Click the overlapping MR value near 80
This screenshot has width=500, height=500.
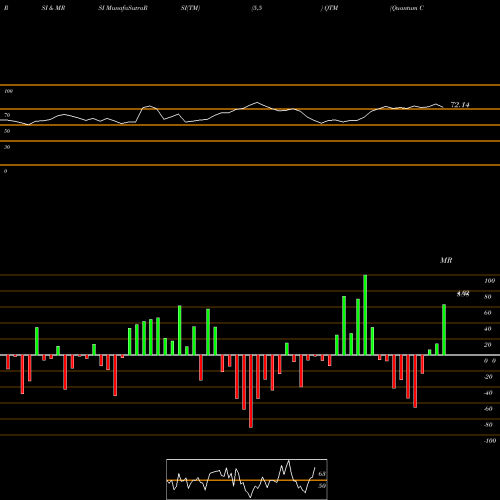click(x=463, y=294)
